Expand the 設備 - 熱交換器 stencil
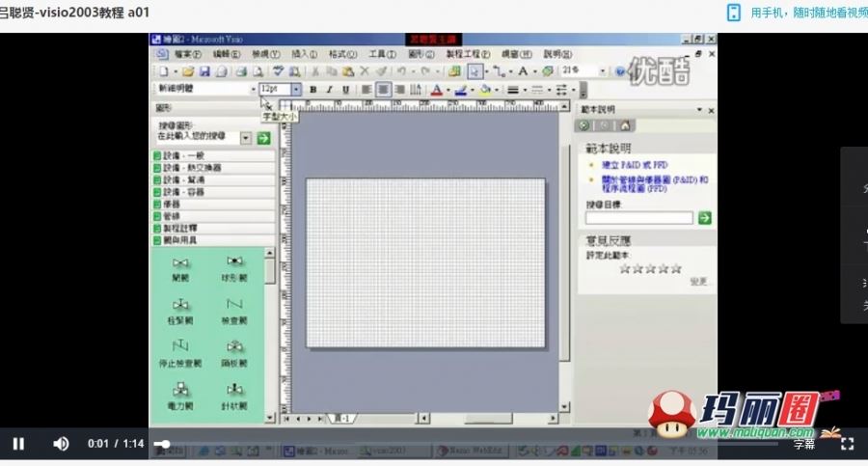 pyautogui.click(x=214, y=168)
